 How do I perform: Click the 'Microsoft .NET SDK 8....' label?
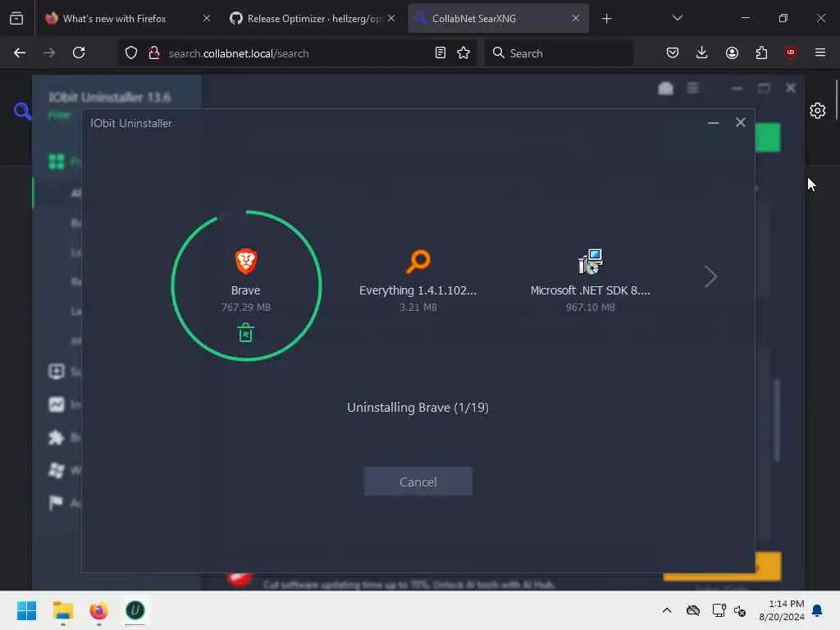click(x=591, y=290)
